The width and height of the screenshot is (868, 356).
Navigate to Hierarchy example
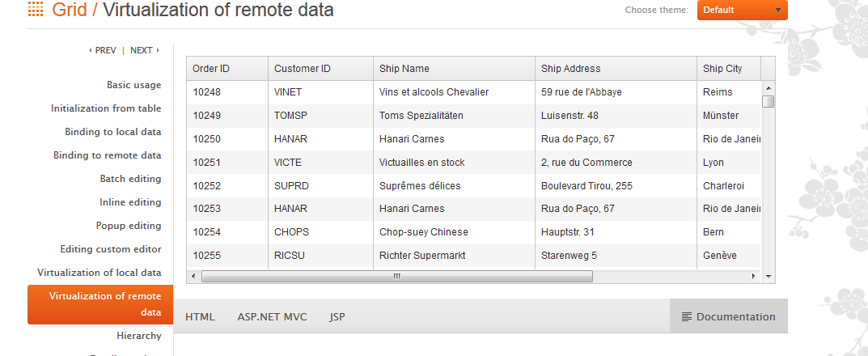(x=138, y=336)
